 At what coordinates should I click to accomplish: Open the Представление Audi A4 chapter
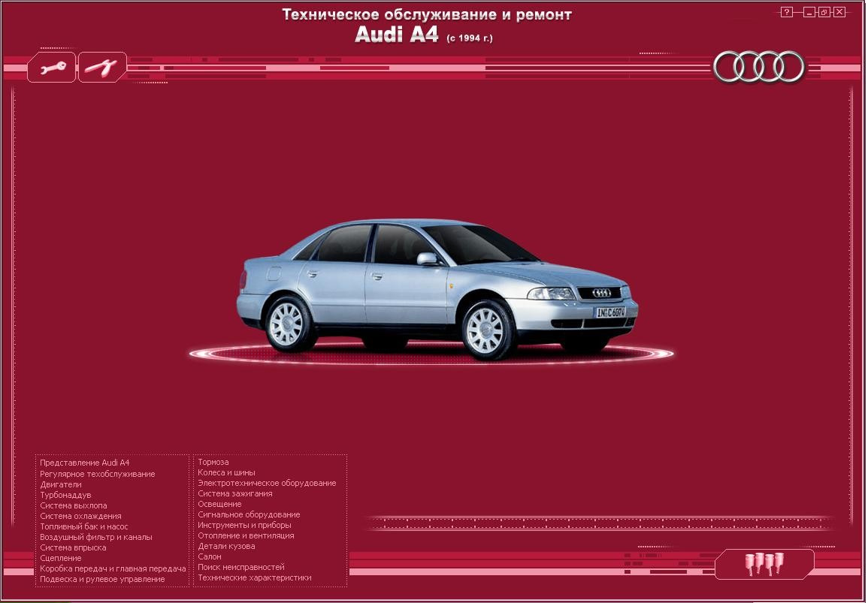[84, 463]
